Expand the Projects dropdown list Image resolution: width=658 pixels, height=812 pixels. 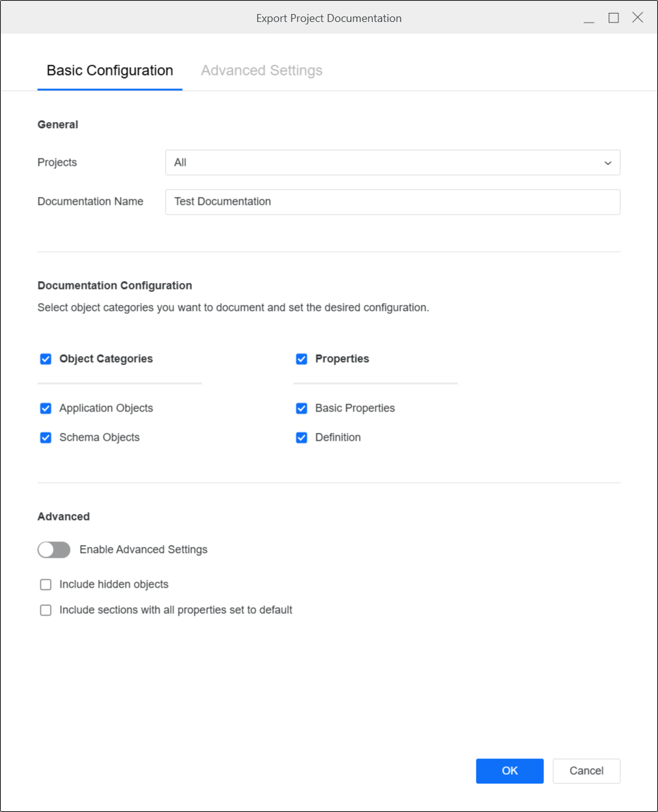tap(392, 163)
